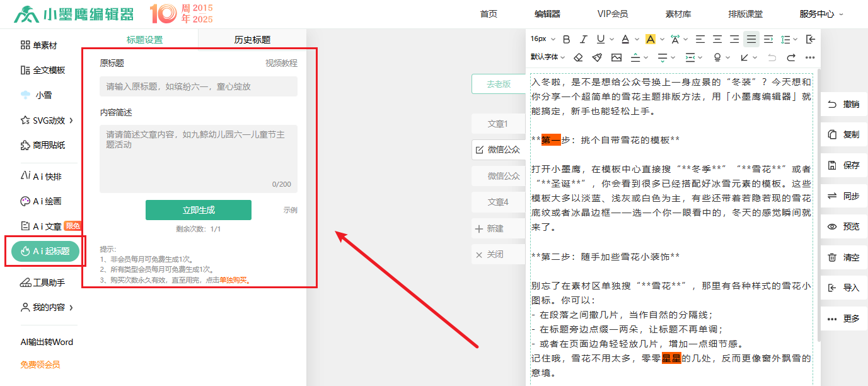Select 编辑器 in top navigation
This screenshot has height=386, width=868.
click(547, 14)
